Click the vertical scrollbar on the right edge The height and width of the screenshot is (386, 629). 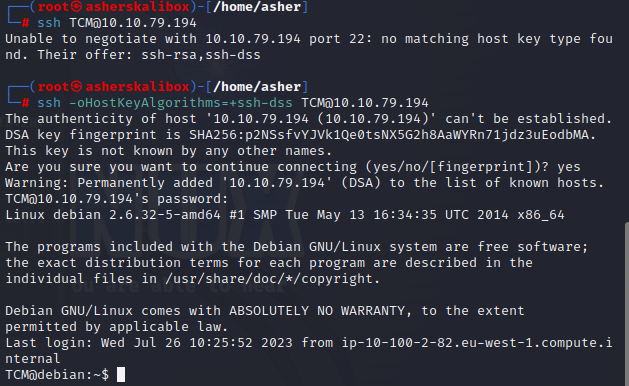coord(627,304)
